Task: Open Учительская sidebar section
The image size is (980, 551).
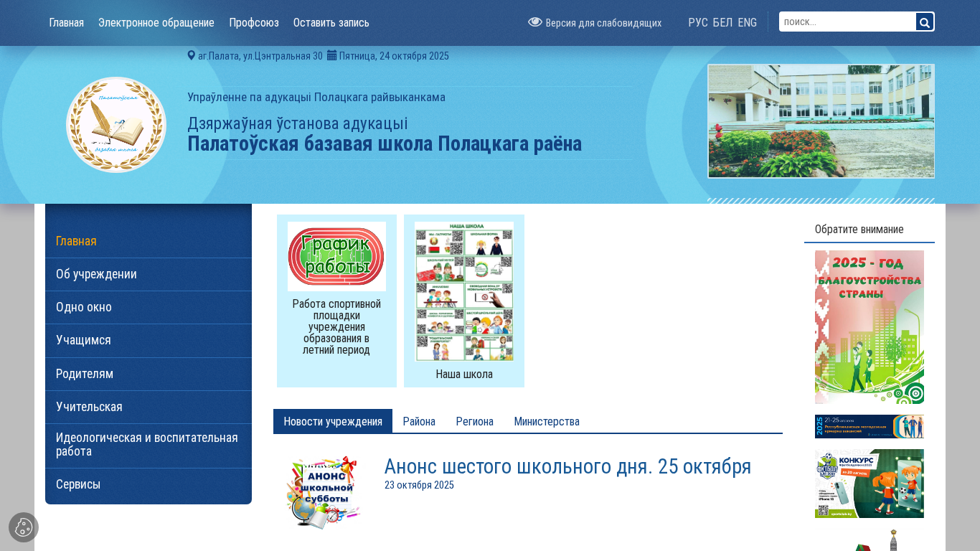Action: point(149,407)
